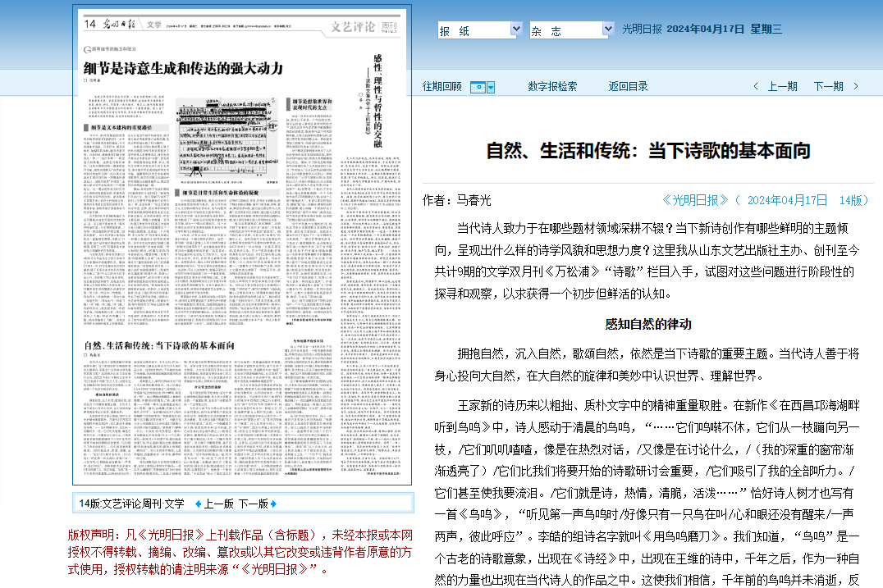The width and height of the screenshot is (883, 588).
Task: Click the paragraph starting 王家新的诗历来以粗拙
Action: (x=647, y=493)
